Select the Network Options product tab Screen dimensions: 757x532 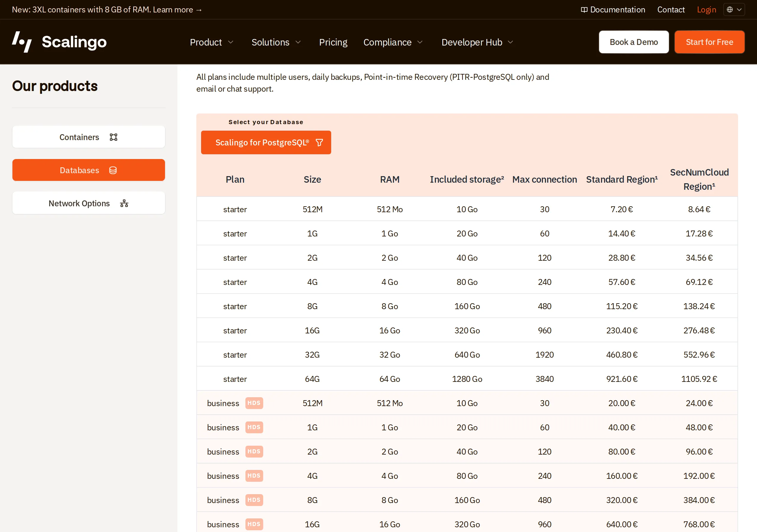[x=89, y=203]
